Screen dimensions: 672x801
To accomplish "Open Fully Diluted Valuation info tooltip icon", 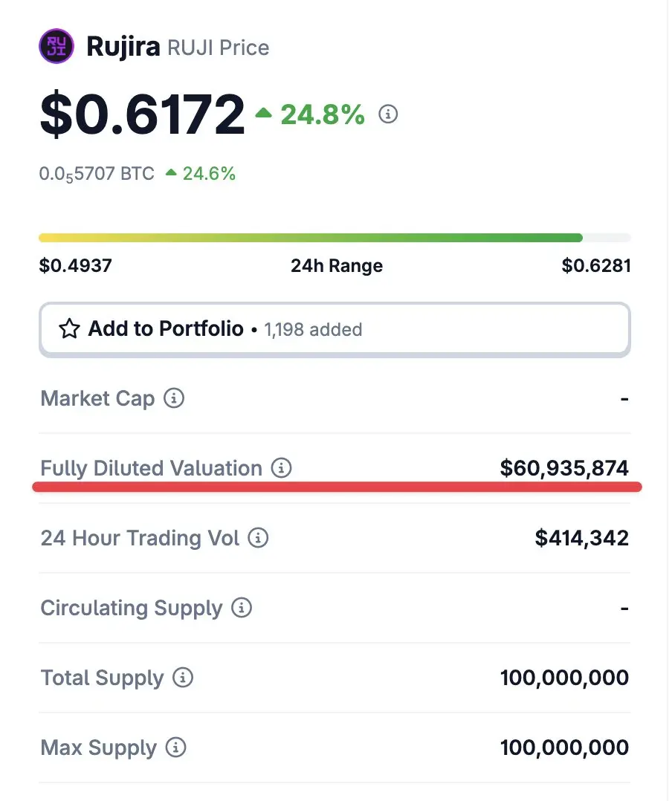I will [281, 467].
